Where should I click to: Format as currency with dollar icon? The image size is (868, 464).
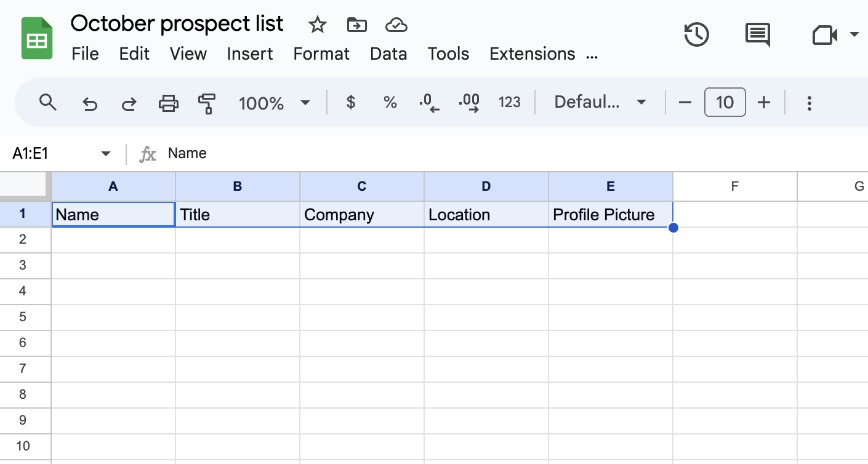(351, 102)
